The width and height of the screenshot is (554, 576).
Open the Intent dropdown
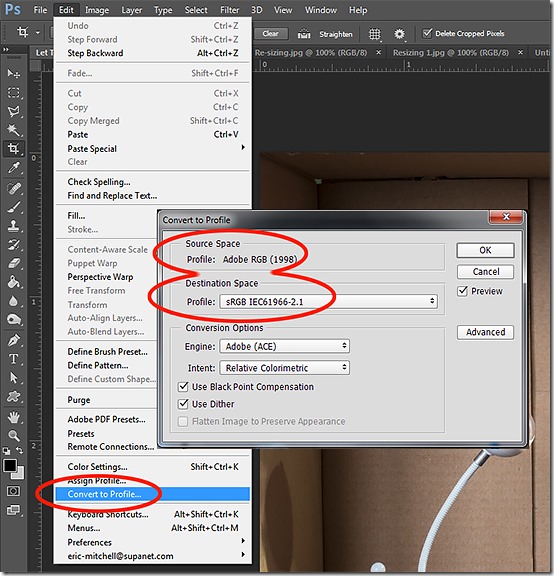(284, 368)
